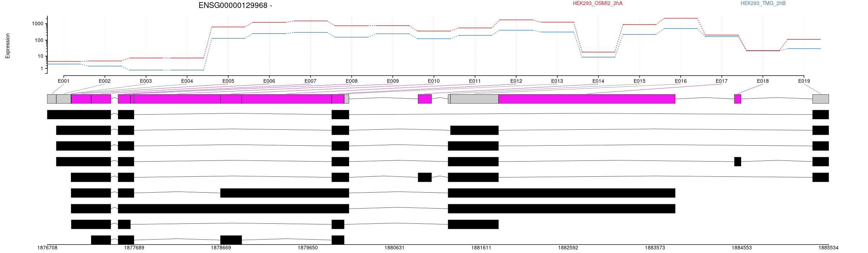Image resolution: width=868 pixels, height=253 pixels.
Task: Click the E018 exon label
Action: [x=763, y=81]
